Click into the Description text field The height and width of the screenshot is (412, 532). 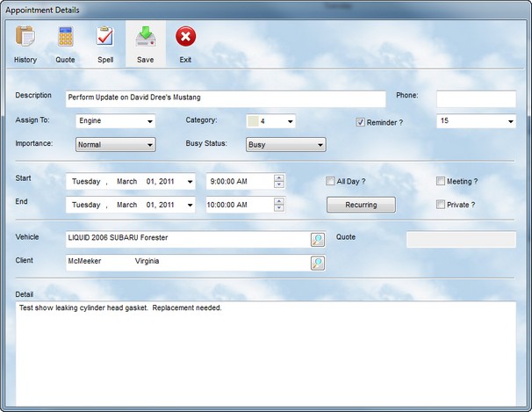click(224, 98)
